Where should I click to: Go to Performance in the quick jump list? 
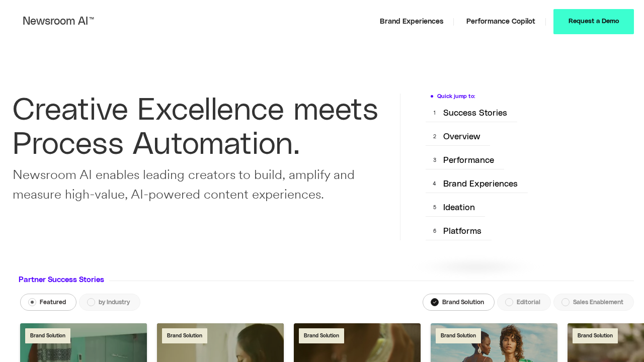468,160
